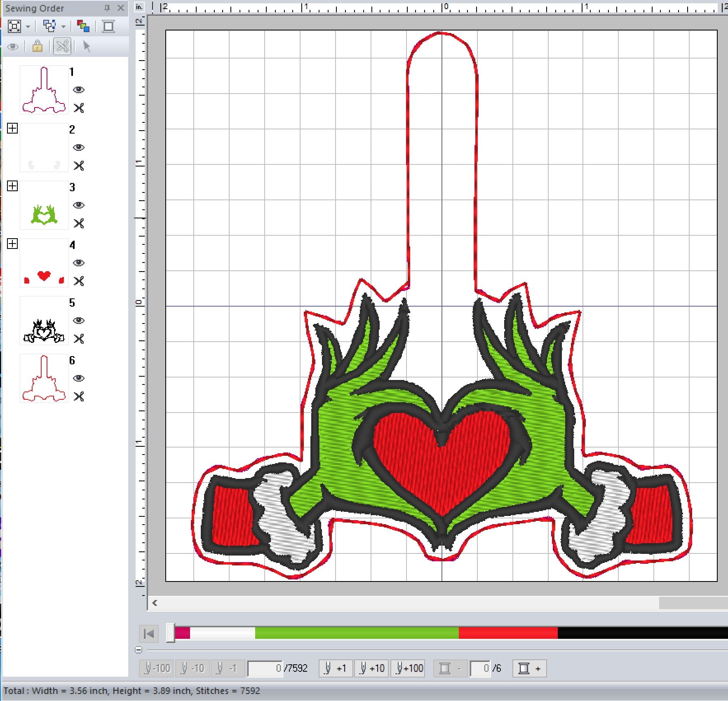728x701 pixels.
Task: Step forward by +10 stitches
Action: coord(371,668)
